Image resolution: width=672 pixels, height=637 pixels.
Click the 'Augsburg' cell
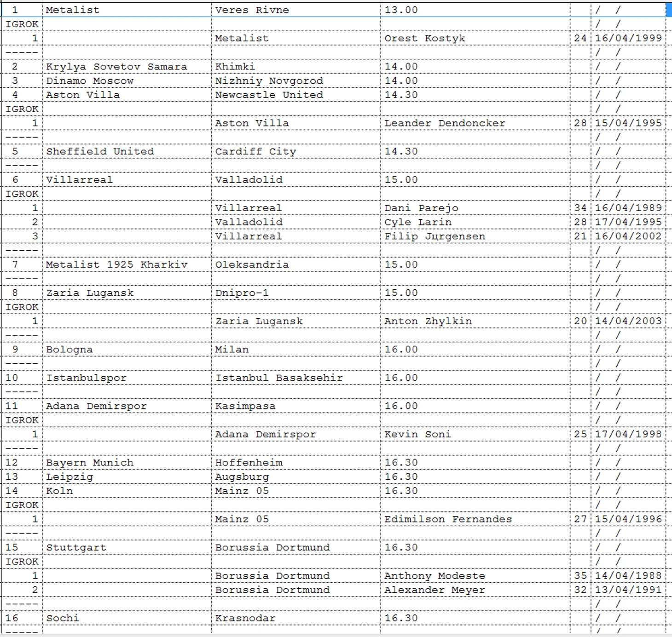(x=296, y=476)
